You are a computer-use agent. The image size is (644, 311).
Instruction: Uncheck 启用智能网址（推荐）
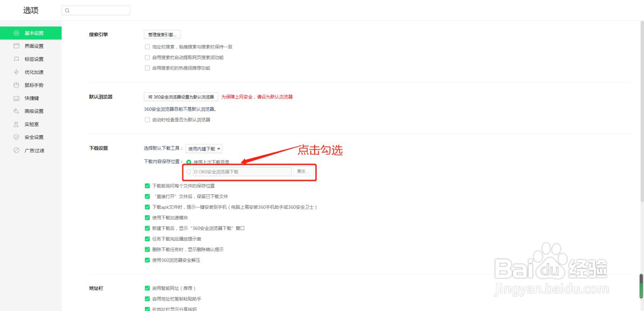pos(147,288)
